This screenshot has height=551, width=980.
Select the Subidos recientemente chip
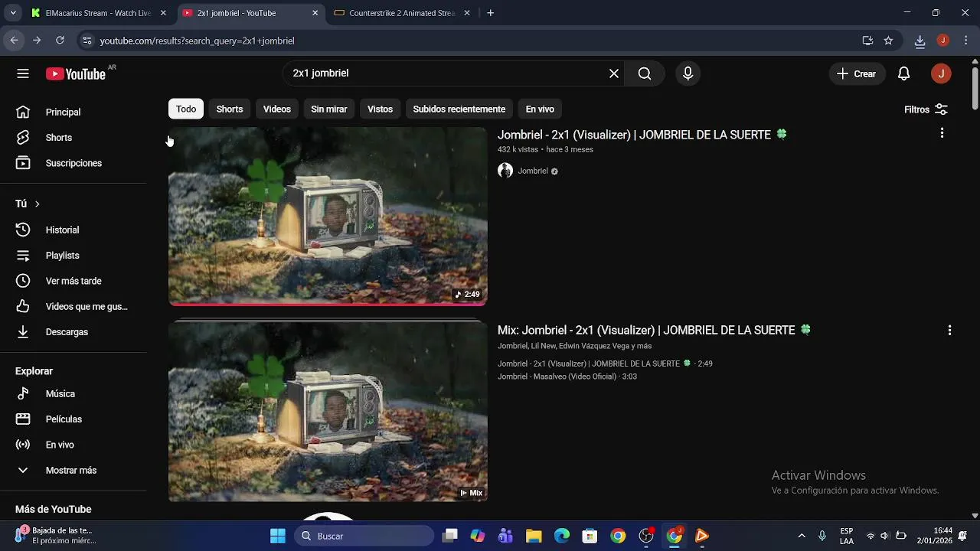[x=459, y=109]
